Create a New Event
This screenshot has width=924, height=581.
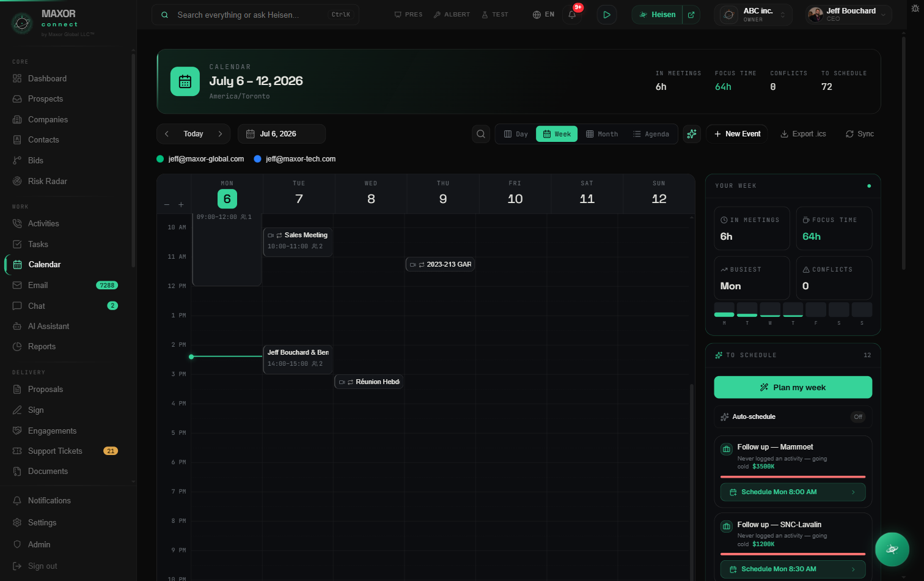[738, 134]
